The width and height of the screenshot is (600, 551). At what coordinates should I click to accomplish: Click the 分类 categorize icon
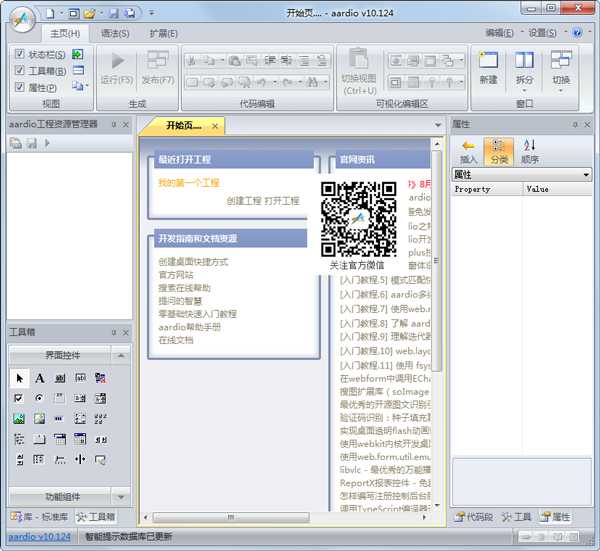[498, 146]
